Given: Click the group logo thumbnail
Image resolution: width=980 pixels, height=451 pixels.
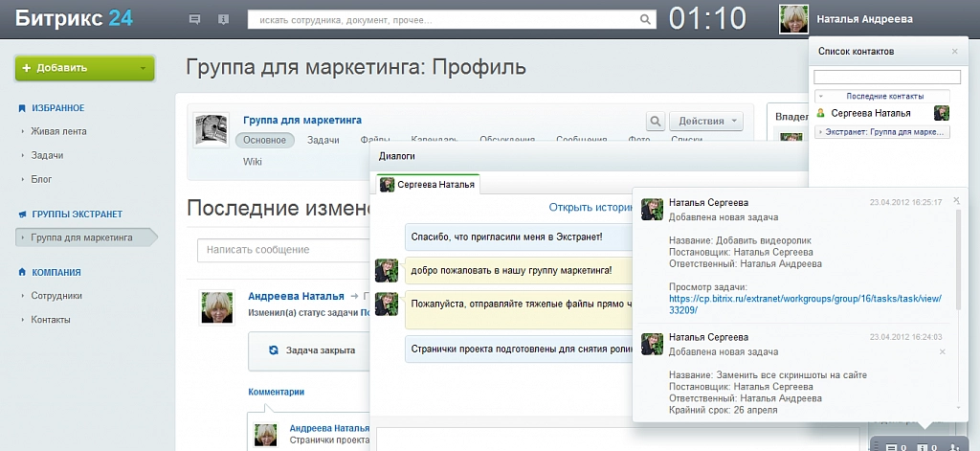Looking at the screenshot, I should point(211,130).
